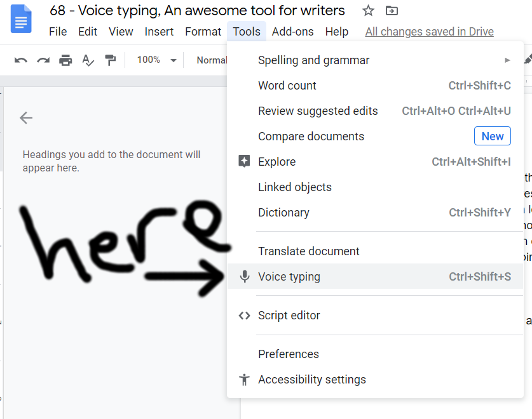Viewport: 532px width, 419px height.
Task: Select Translate document
Action: click(x=375, y=251)
